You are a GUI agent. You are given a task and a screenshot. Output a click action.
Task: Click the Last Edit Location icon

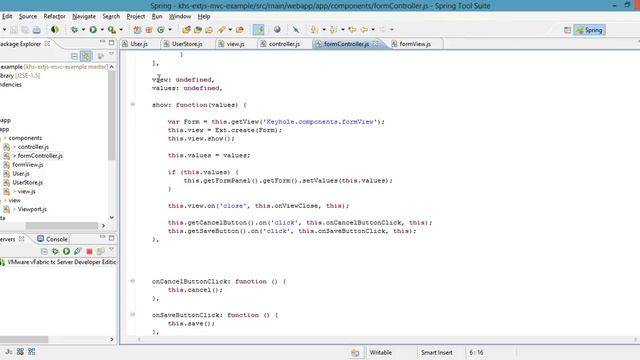click(x=352, y=29)
